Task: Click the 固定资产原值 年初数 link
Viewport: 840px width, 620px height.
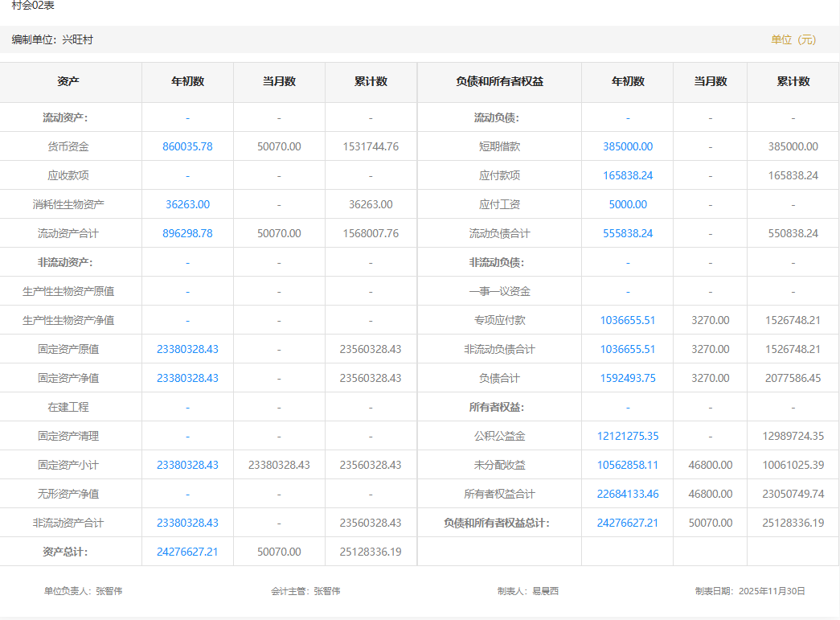Action: coord(187,349)
